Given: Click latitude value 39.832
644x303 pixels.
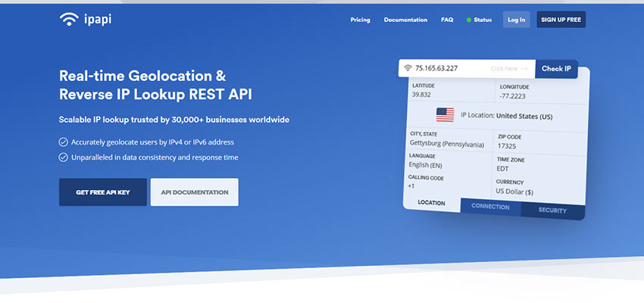Looking at the screenshot, I should coord(421,95).
